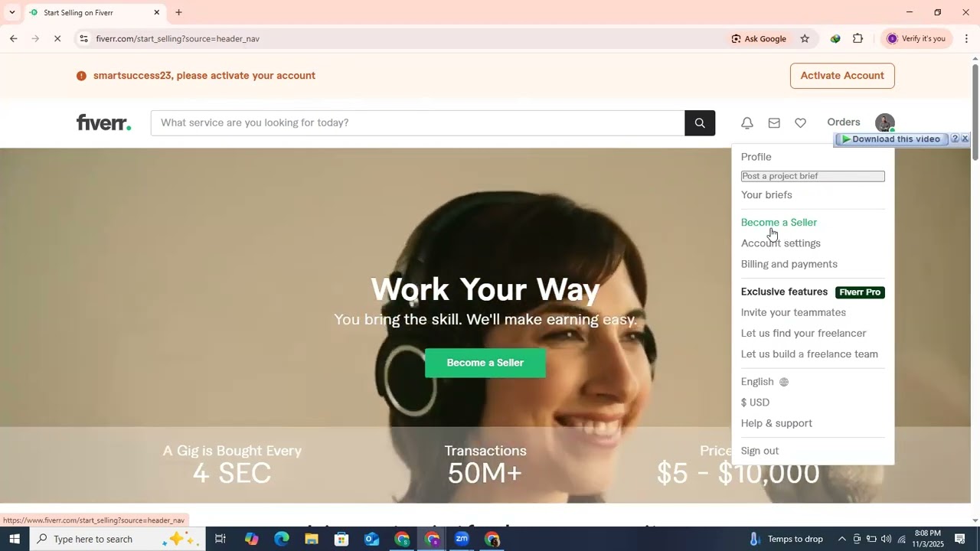Change currency from $ USD

(x=755, y=403)
